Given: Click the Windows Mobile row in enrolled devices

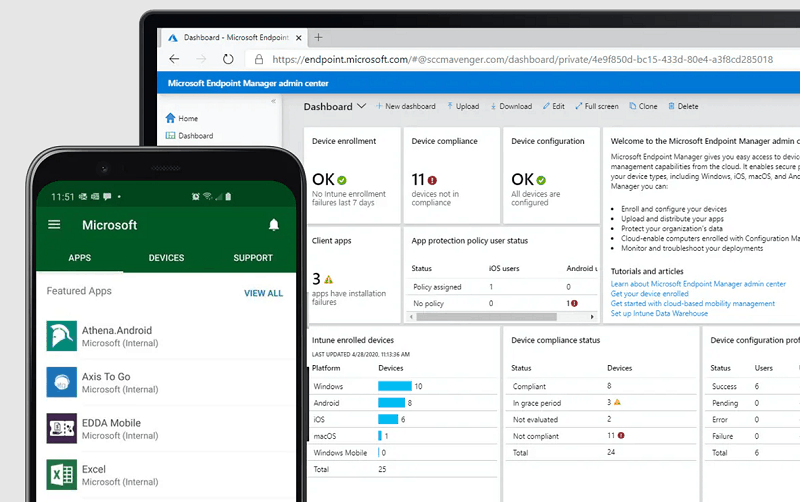Looking at the screenshot, I should coord(403,453).
